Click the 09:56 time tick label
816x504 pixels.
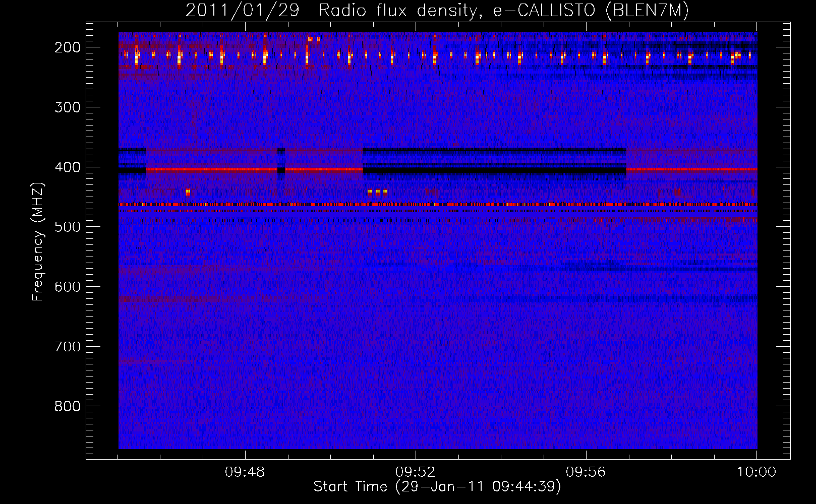586,472
